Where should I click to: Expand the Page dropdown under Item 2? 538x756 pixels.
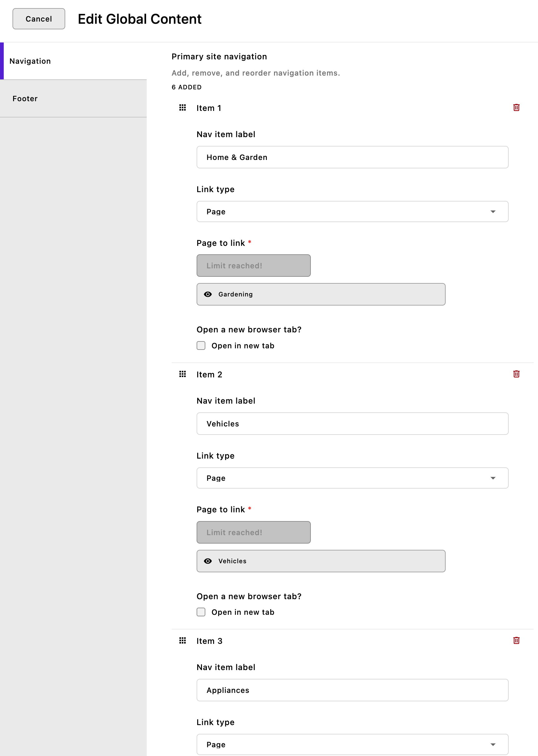click(353, 478)
